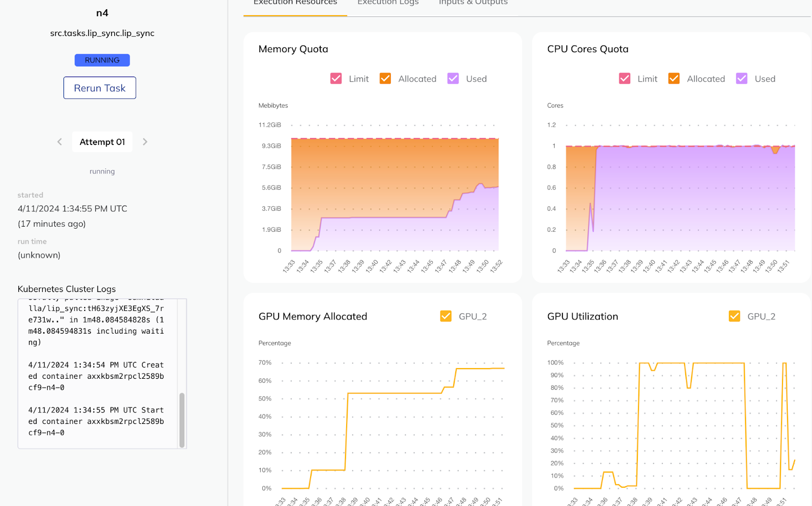Go to next attempt with right chevron
812x506 pixels.
tap(145, 142)
